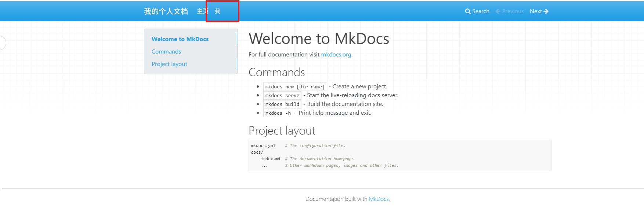Click '# The configuration file.' comment
This screenshot has height=224, width=644.
click(315, 146)
